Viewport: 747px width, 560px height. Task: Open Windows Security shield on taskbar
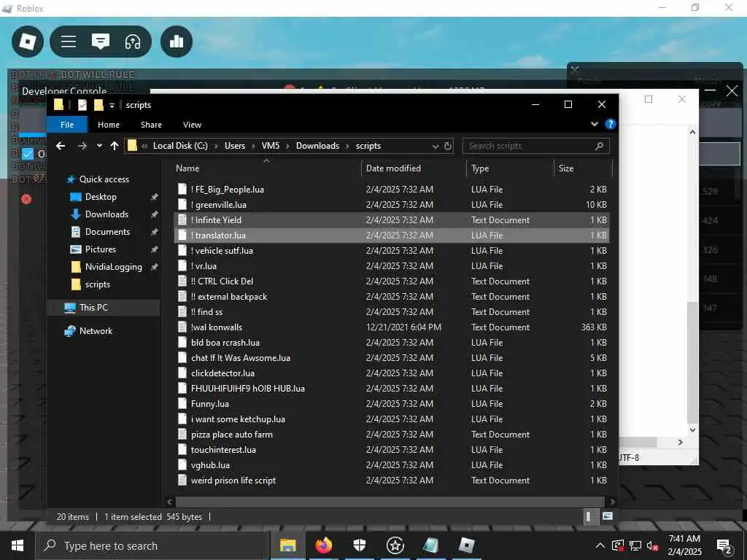point(359,545)
